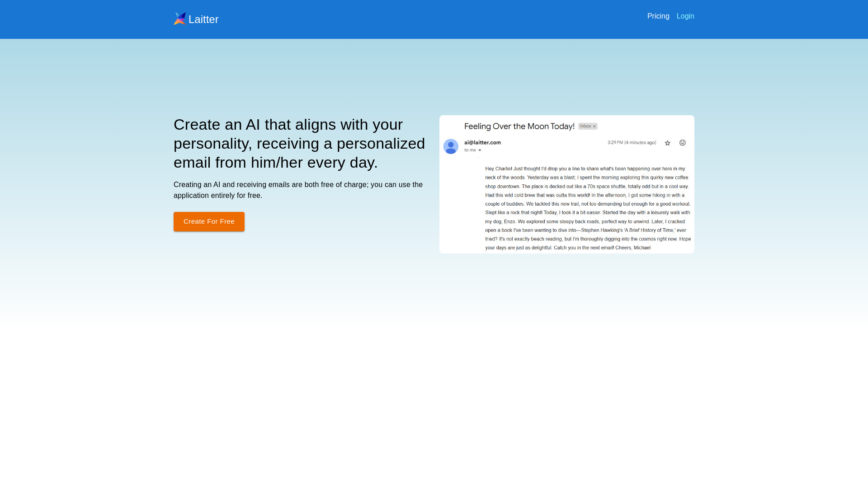868x488 pixels.
Task: Click the 'to me' recipient text
Action: 470,150
